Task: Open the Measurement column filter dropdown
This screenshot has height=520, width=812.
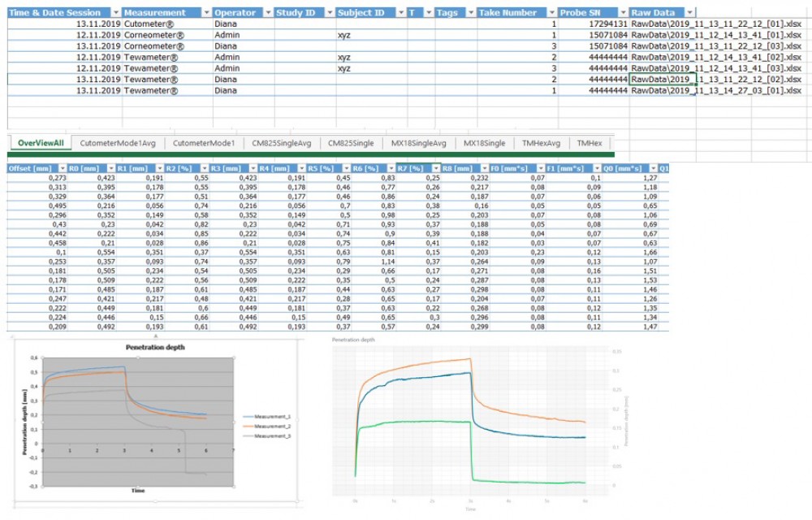Action: coord(205,13)
